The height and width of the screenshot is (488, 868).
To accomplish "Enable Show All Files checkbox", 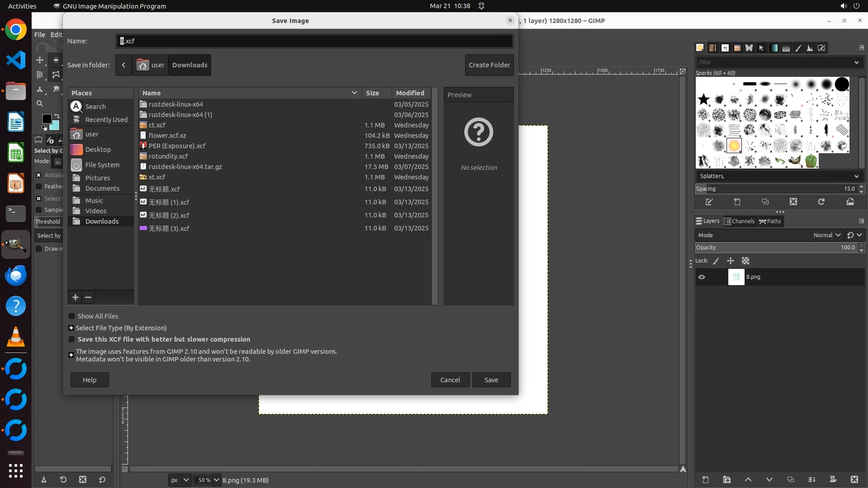I will point(72,316).
